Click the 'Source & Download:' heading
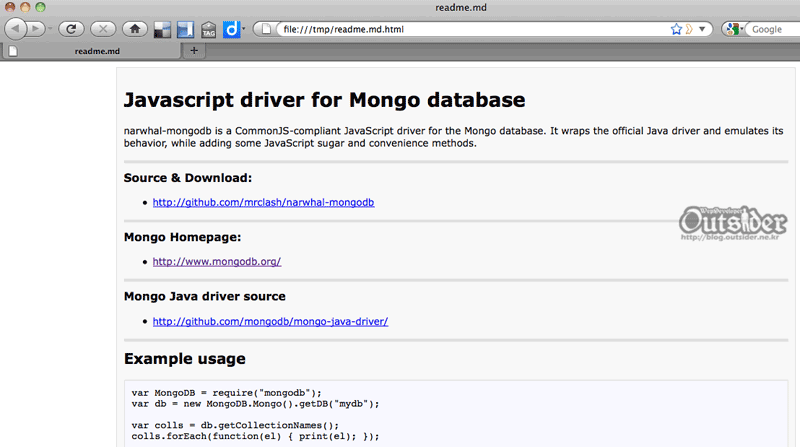The width and height of the screenshot is (800, 447). [188, 178]
